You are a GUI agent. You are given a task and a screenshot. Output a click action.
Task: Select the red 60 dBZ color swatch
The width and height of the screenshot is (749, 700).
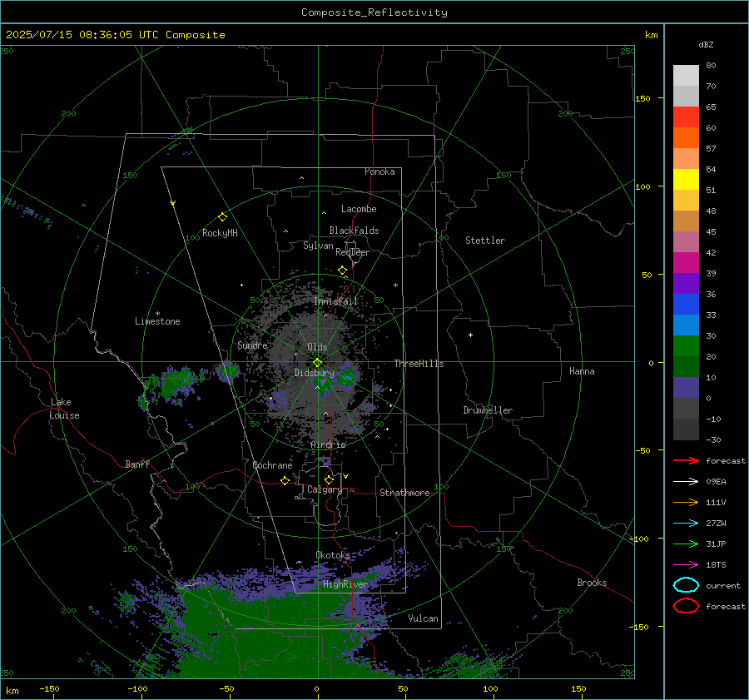686,117
